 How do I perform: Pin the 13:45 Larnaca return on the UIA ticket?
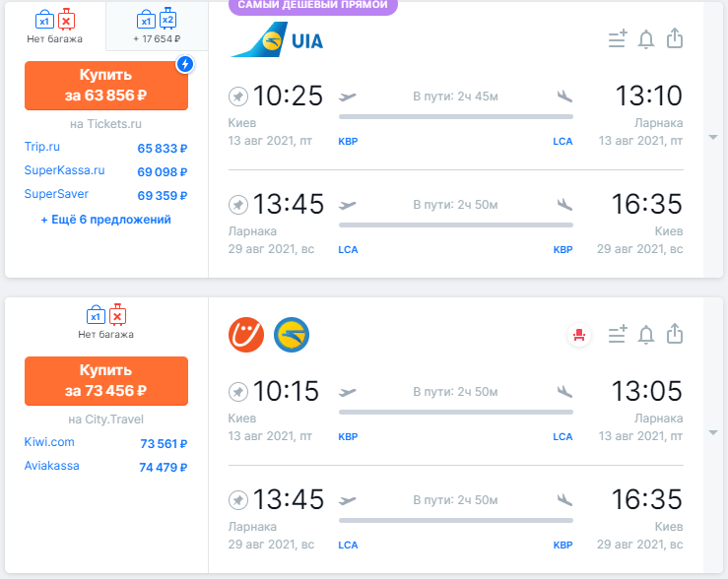[x=238, y=205]
